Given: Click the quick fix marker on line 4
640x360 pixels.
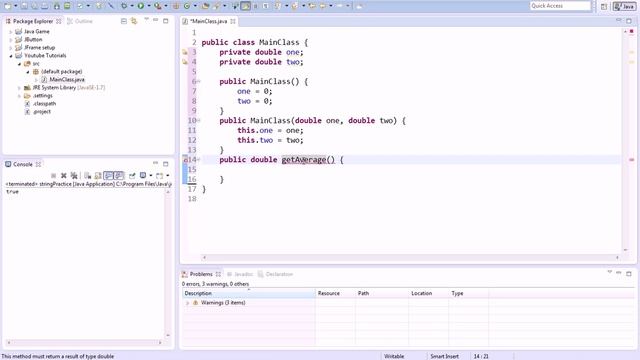Looking at the screenshot, I should coord(184,62).
